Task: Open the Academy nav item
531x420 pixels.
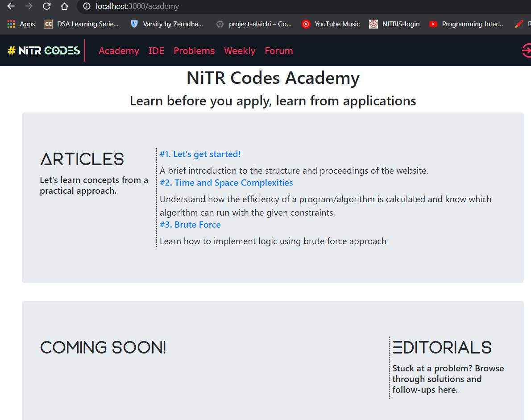Action: [x=119, y=51]
